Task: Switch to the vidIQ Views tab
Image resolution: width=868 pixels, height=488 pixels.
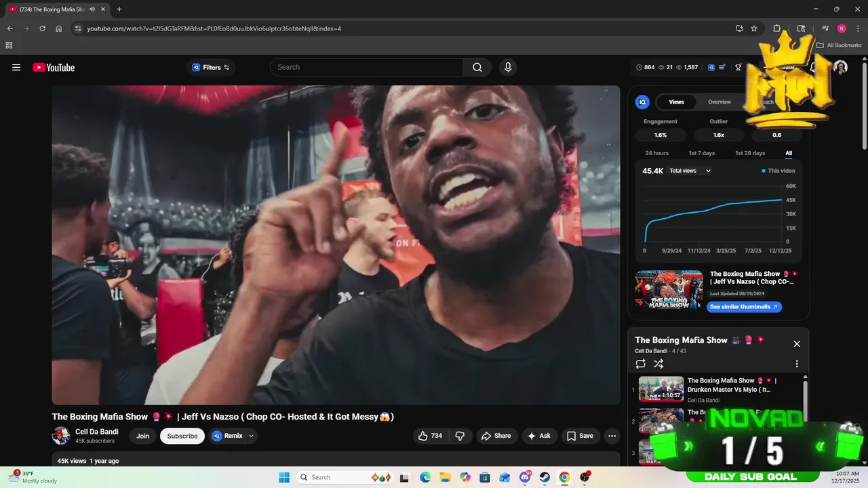Action: [x=677, y=102]
